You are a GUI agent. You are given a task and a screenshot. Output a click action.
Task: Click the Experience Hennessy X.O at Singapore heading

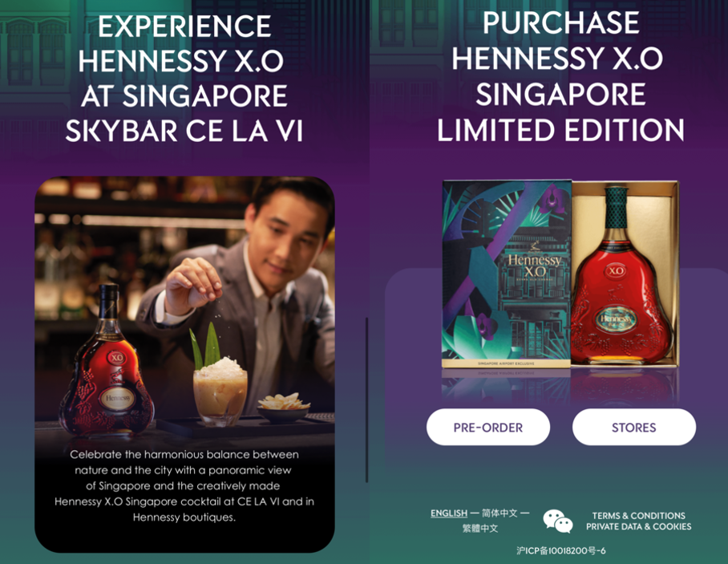tap(184, 79)
